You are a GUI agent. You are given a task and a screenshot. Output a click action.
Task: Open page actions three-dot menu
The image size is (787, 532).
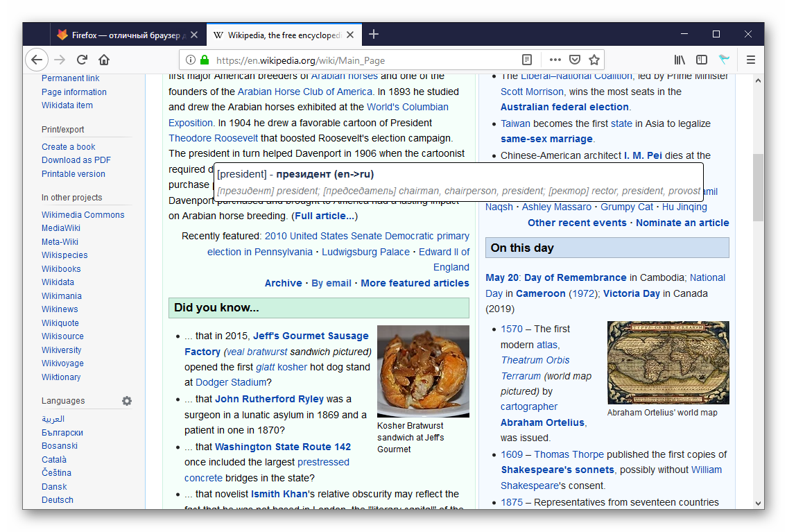click(555, 60)
